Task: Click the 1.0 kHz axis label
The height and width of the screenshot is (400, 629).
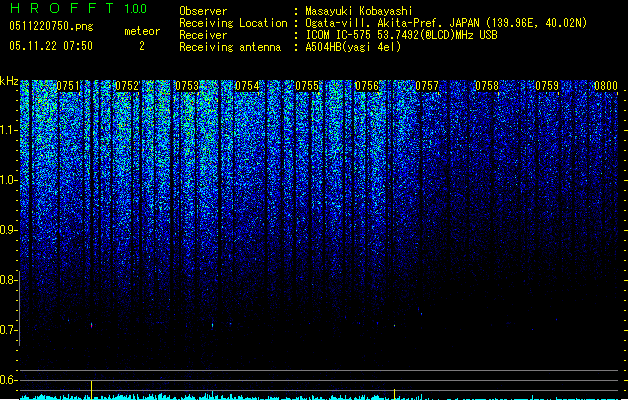Action: click(x=9, y=180)
